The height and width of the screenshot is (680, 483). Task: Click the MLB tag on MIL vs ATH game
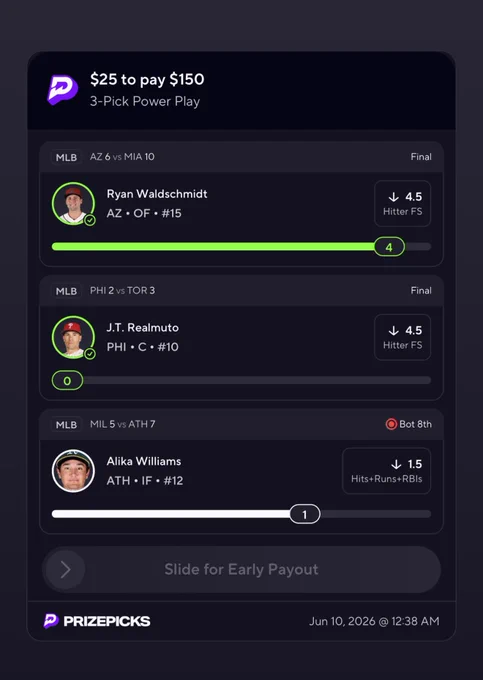pyautogui.click(x=66, y=424)
